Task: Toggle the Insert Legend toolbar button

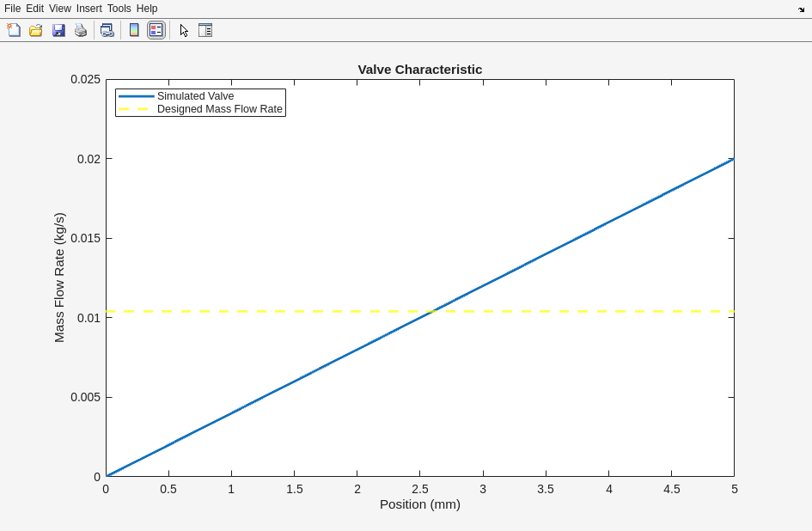Action: click(x=156, y=30)
